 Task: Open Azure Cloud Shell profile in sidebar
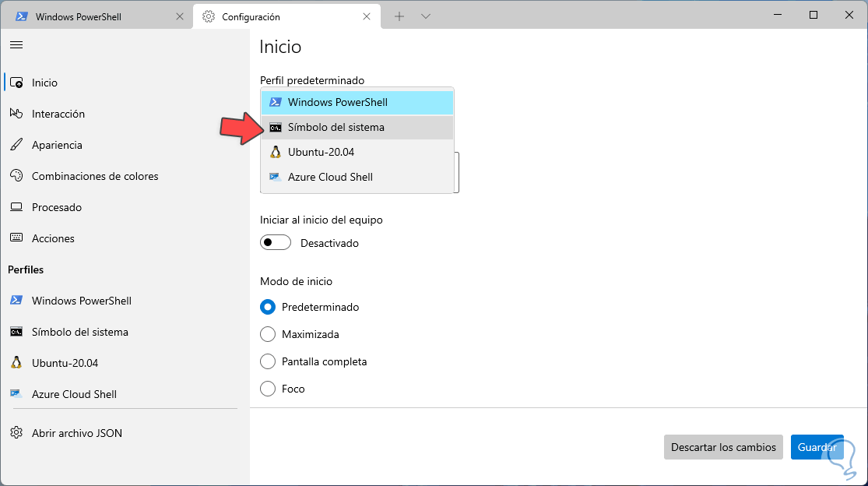pyautogui.click(x=74, y=394)
